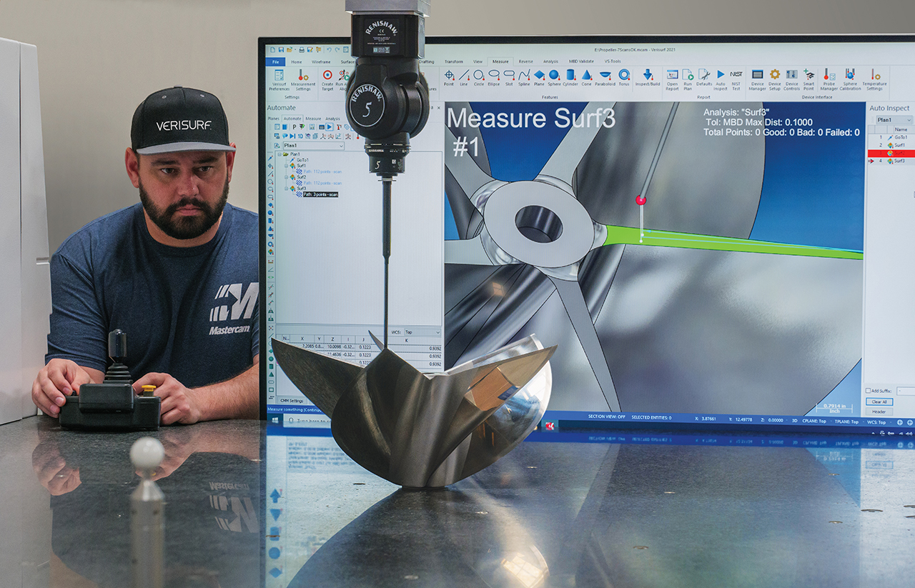Switch to the MBD Validate ribbon tab
Viewport: 915px width, 588px height.
click(x=581, y=61)
